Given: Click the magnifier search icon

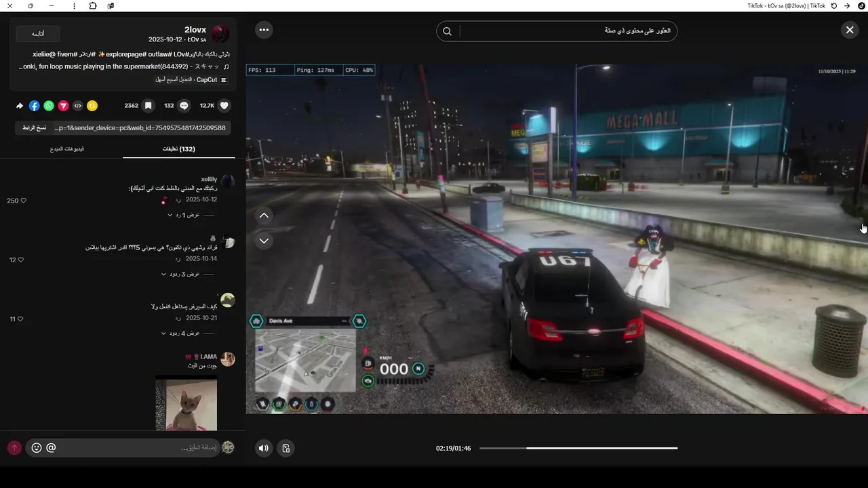Looking at the screenshot, I should click(447, 31).
